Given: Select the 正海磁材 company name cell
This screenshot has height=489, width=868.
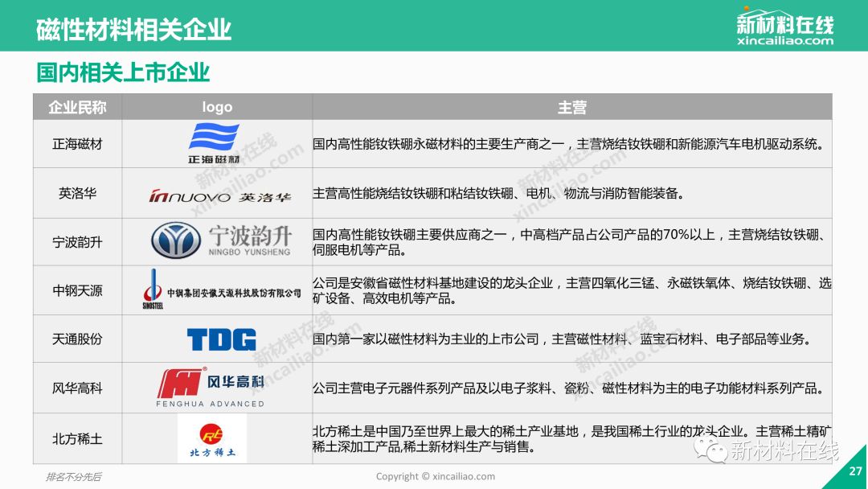Looking at the screenshot, I should pos(77,144).
